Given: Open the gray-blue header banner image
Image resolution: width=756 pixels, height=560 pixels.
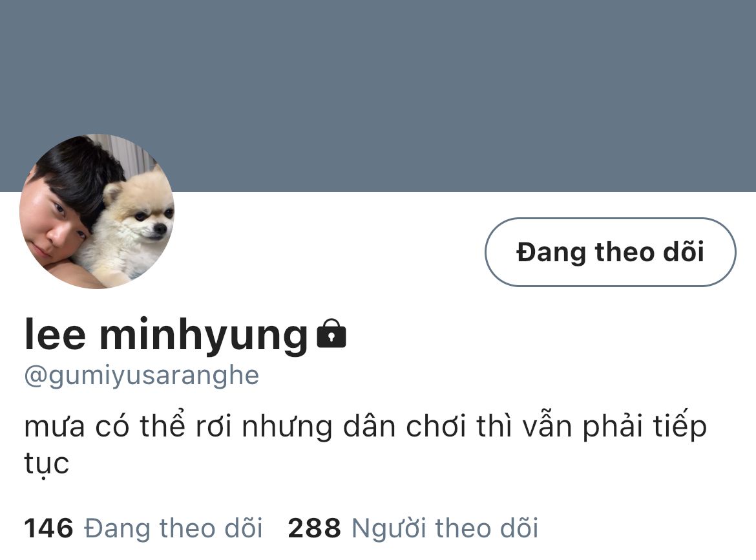Looking at the screenshot, I should coord(378,96).
